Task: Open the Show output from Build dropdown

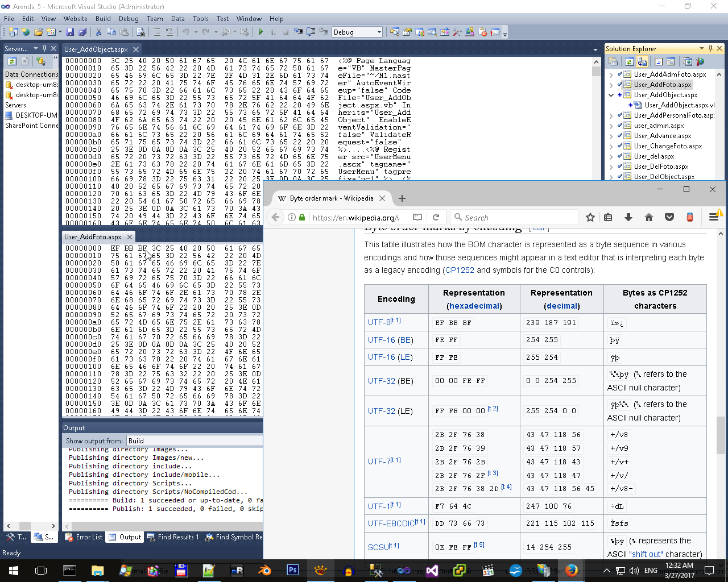Action: click(x=195, y=440)
